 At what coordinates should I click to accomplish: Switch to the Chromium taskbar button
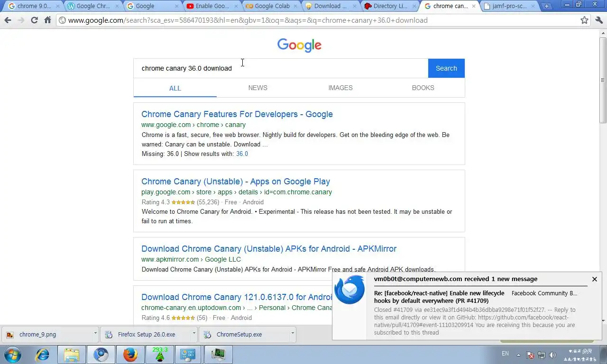click(101, 355)
